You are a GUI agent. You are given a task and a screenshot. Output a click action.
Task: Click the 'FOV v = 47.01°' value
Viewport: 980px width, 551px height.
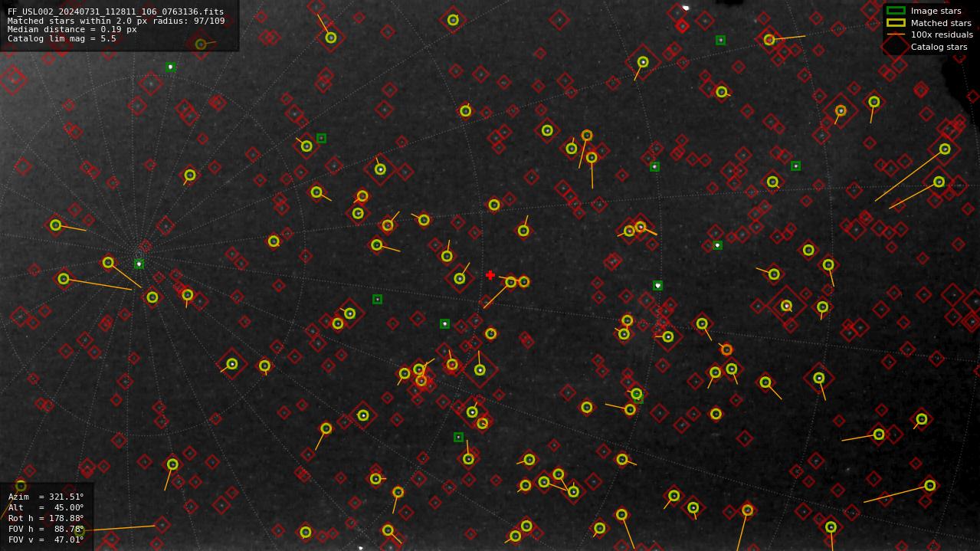46,540
